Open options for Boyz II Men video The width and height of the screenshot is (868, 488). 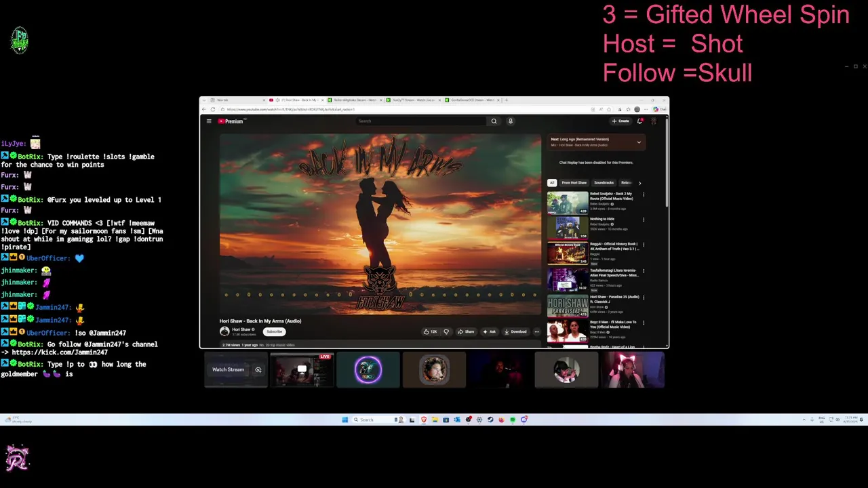644,323
